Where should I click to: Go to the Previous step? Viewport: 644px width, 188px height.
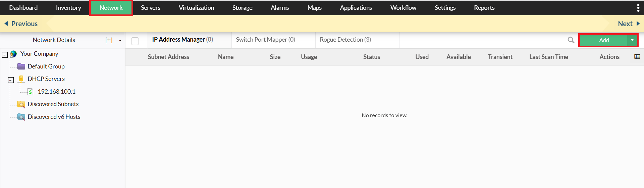tap(21, 24)
